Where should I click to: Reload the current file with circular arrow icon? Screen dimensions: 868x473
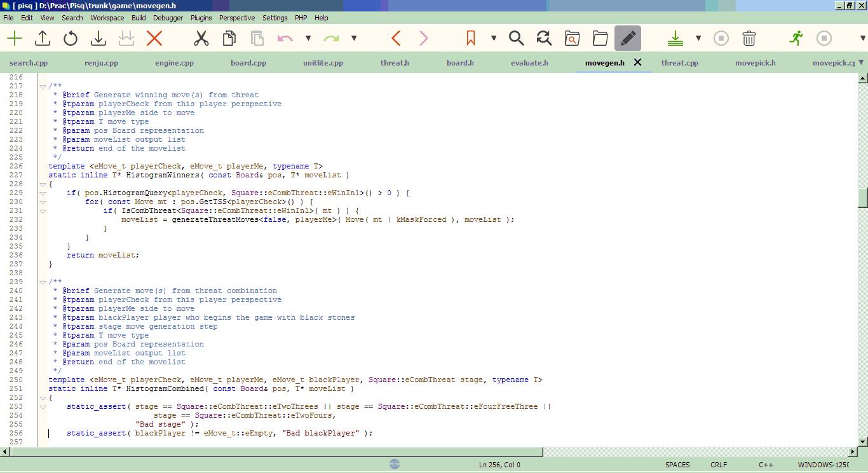(x=71, y=38)
